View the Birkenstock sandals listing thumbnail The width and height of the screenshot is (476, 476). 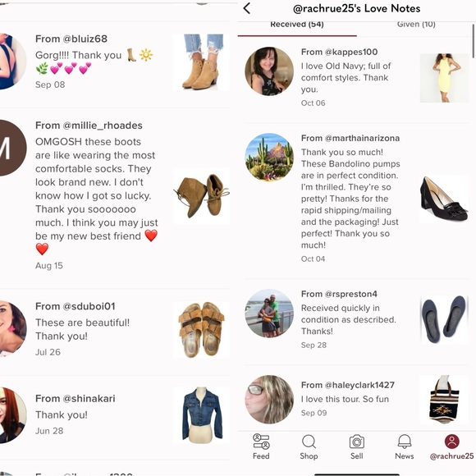point(201,330)
